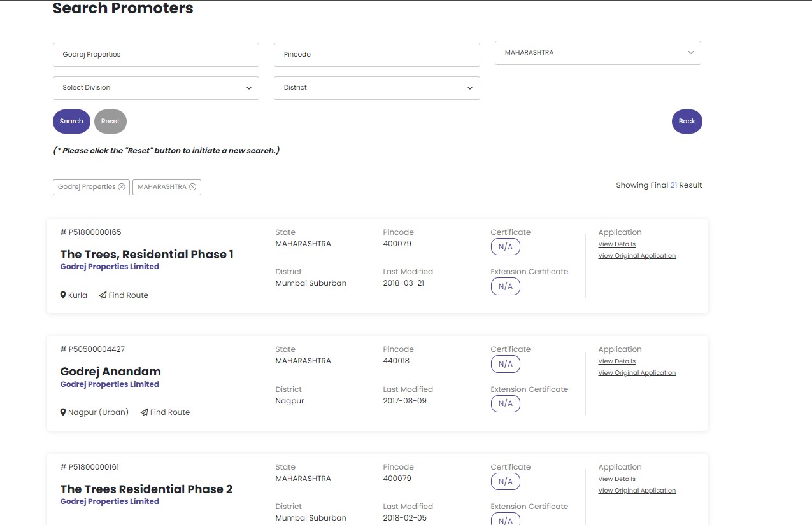The width and height of the screenshot is (812, 525).
Task: Open the MAHARASHTRA state dropdown
Action: click(597, 53)
